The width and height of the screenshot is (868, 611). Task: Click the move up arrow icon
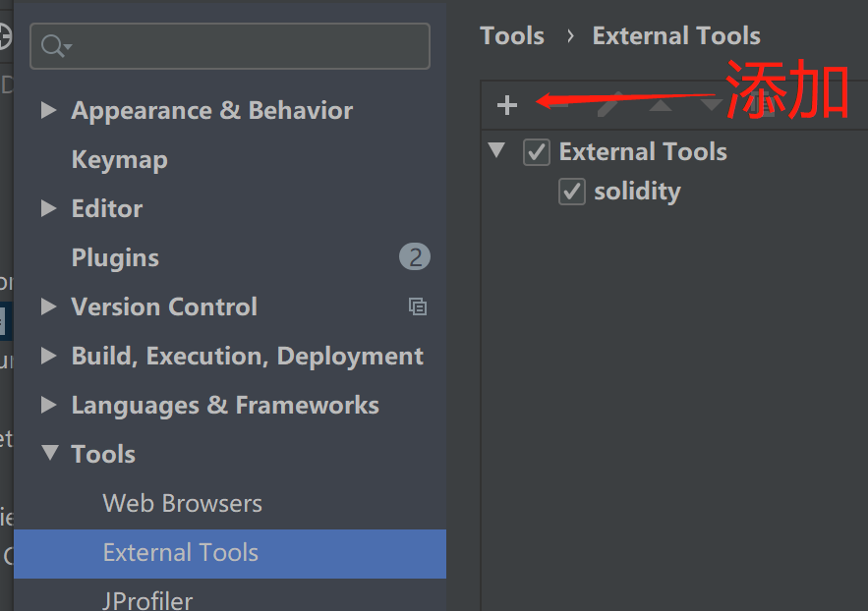pyautogui.click(x=661, y=104)
